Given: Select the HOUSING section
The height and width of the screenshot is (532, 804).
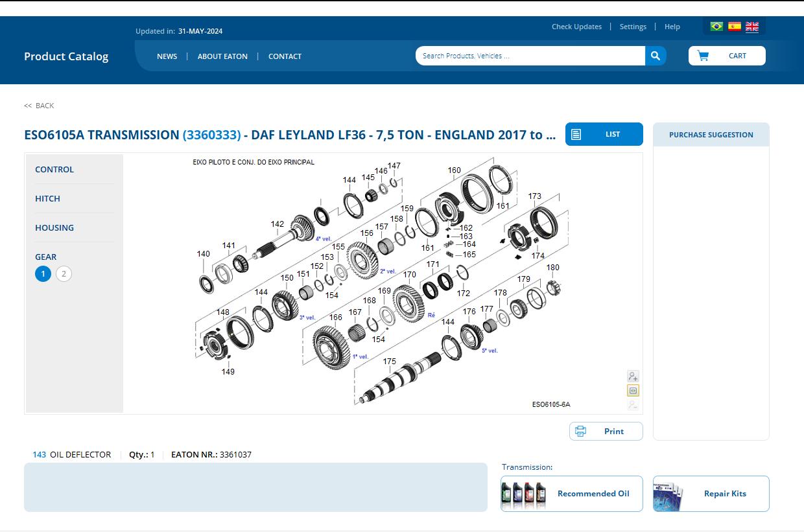Looking at the screenshot, I should (54, 227).
